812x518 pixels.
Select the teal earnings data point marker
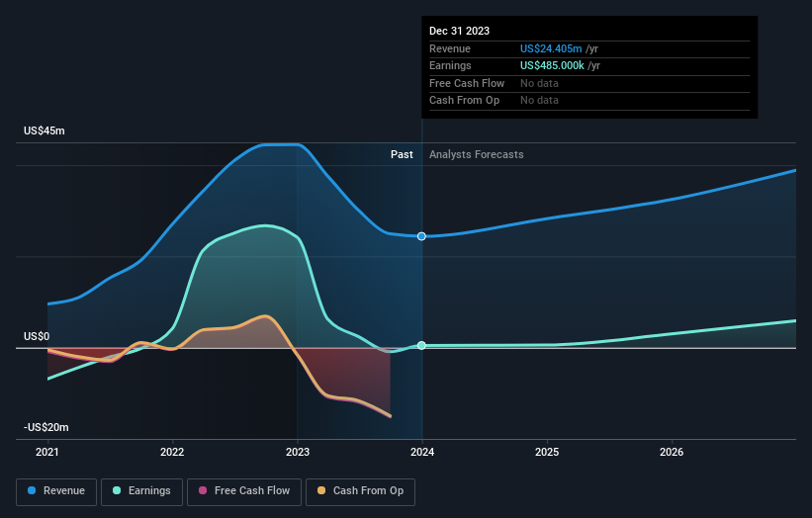[421, 345]
